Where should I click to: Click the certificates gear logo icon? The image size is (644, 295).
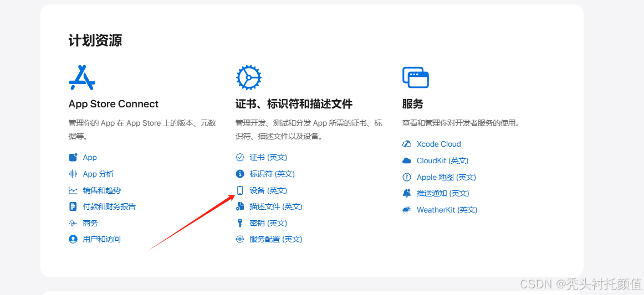coord(248,77)
